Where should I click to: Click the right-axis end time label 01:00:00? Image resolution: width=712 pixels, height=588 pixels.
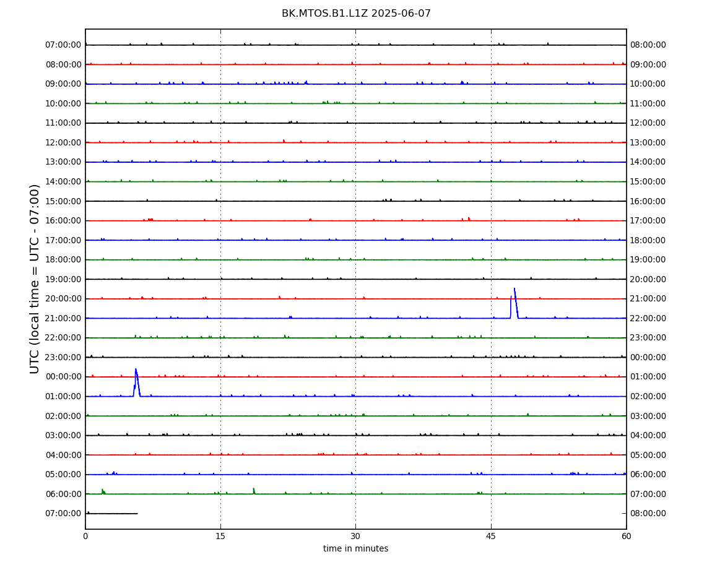pyautogui.click(x=648, y=377)
